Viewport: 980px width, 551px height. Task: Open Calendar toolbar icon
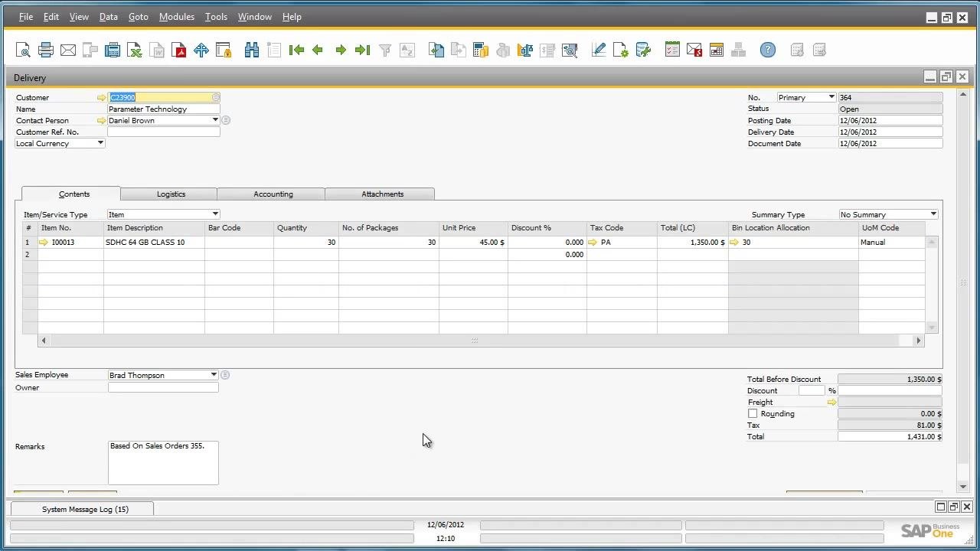pos(717,51)
